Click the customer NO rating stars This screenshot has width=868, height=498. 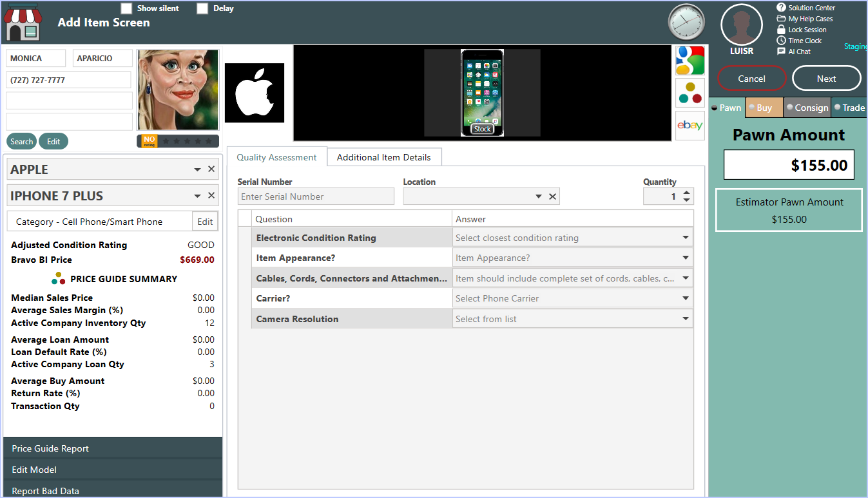[178, 141]
